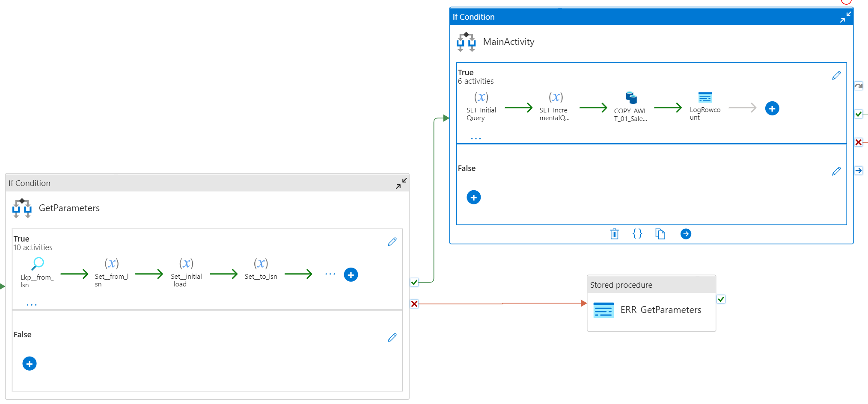
Task: Select the Set_from_lsn variable activity
Action: [112, 273]
